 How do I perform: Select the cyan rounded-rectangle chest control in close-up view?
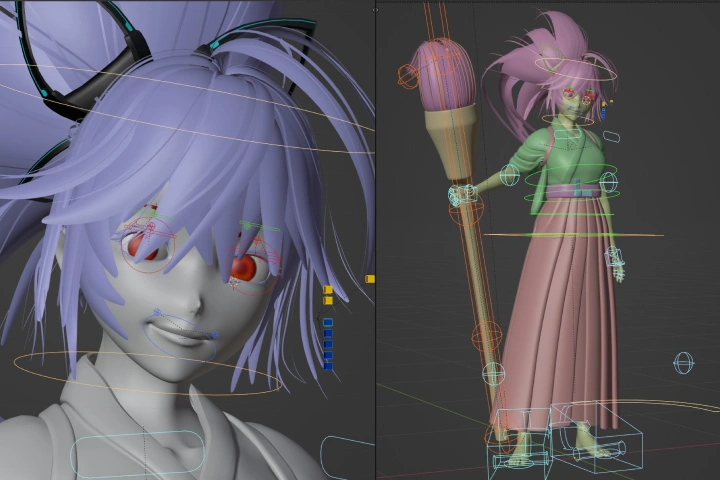[x=137, y=454]
